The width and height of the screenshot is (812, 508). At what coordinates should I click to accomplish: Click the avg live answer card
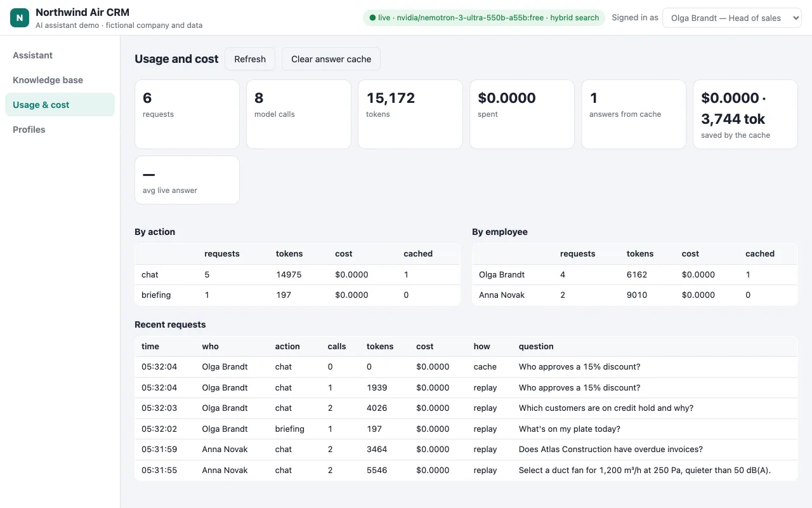click(x=187, y=180)
